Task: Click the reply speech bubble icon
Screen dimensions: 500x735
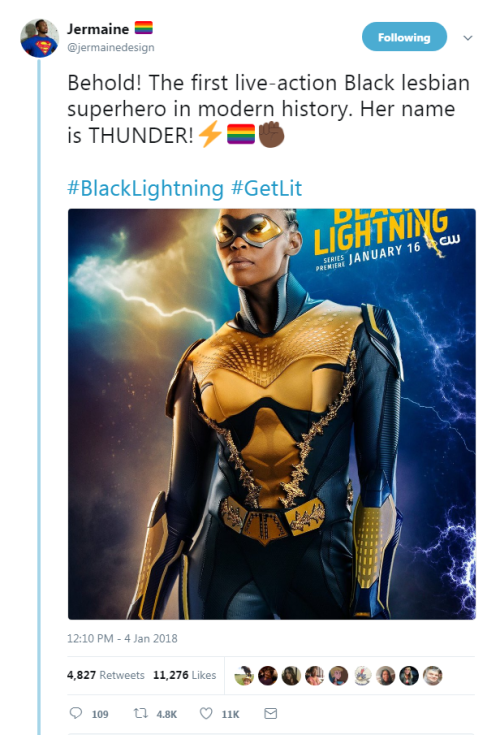Action: coord(76,713)
